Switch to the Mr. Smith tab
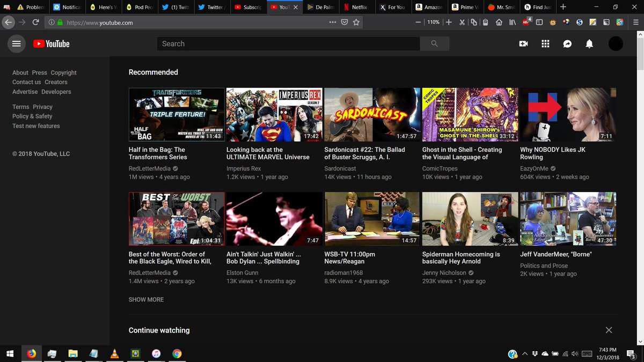The image size is (644, 362). click(x=503, y=8)
